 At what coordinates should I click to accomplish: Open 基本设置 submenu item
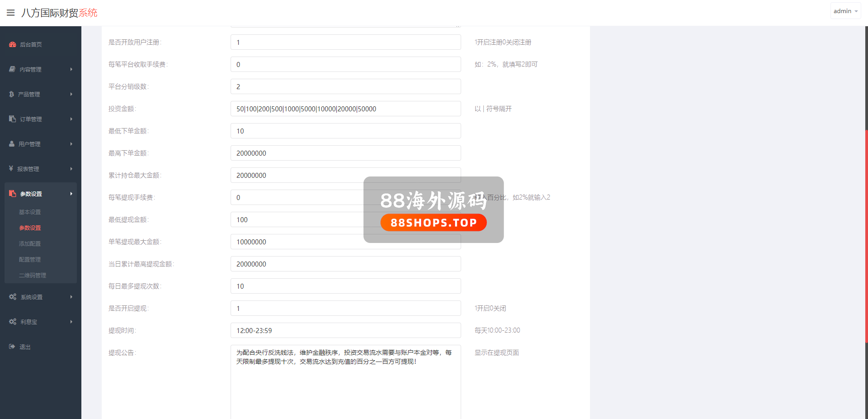(30, 212)
